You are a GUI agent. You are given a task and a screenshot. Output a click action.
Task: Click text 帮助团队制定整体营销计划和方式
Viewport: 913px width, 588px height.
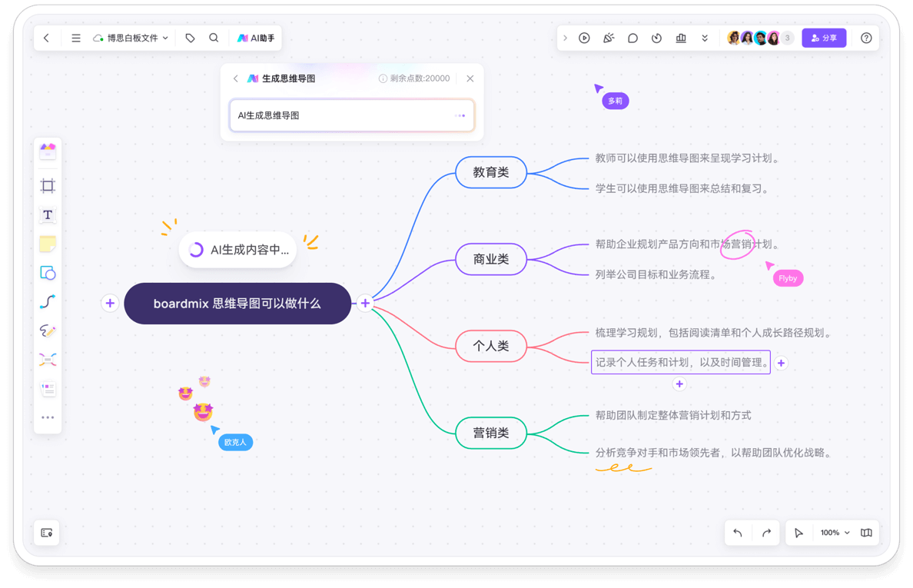tap(673, 416)
